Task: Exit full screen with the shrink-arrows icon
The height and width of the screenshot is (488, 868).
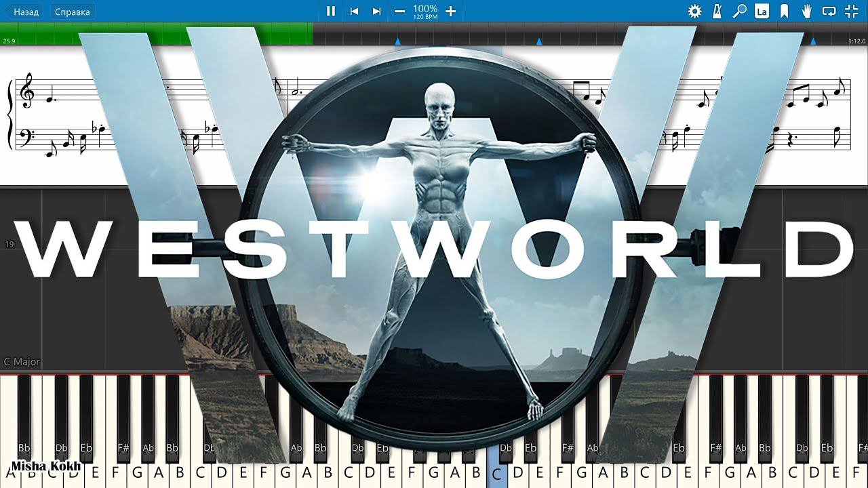Action: pyautogui.click(x=851, y=11)
